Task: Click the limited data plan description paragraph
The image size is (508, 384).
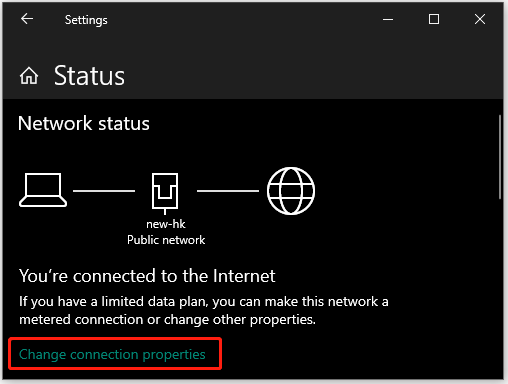Action: (204, 310)
